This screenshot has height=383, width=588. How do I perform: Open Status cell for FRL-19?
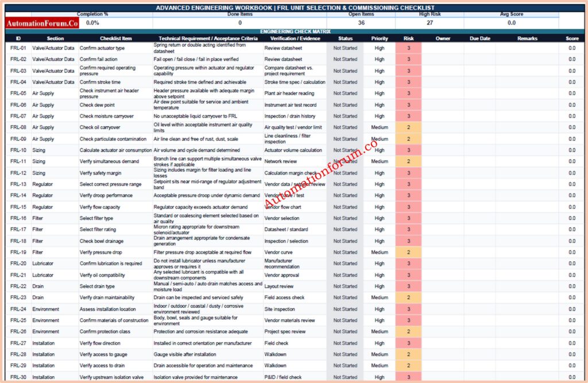pyautogui.click(x=345, y=252)
